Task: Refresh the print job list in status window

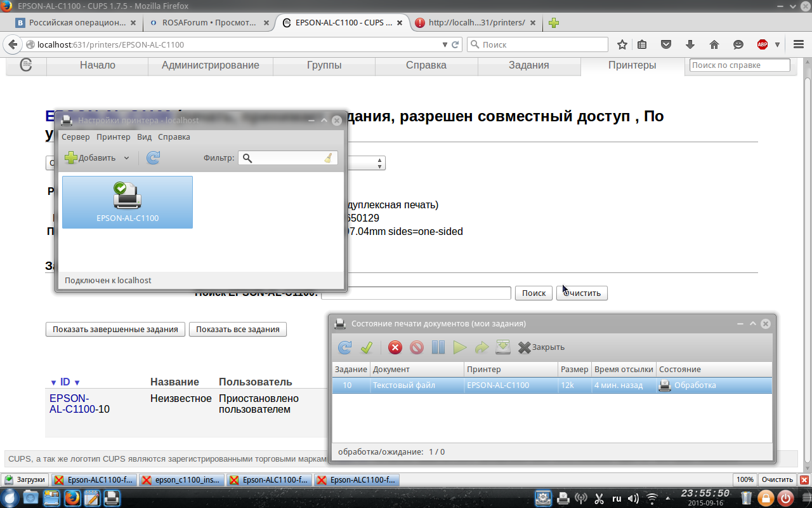Action: 344,347
